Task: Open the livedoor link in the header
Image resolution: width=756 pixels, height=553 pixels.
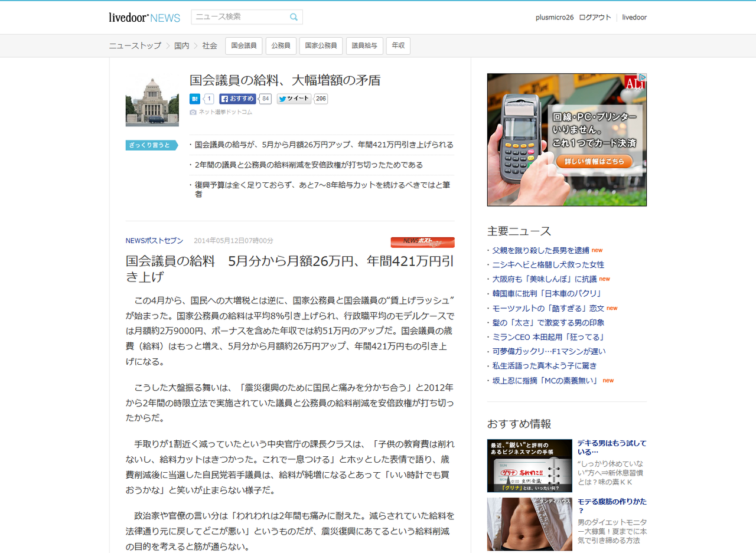Action: click(634, 18)
